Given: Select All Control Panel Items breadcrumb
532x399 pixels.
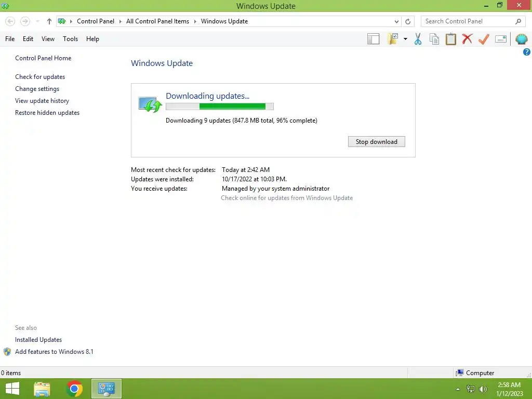Looking at the screenshot, I should pos(158,21).
